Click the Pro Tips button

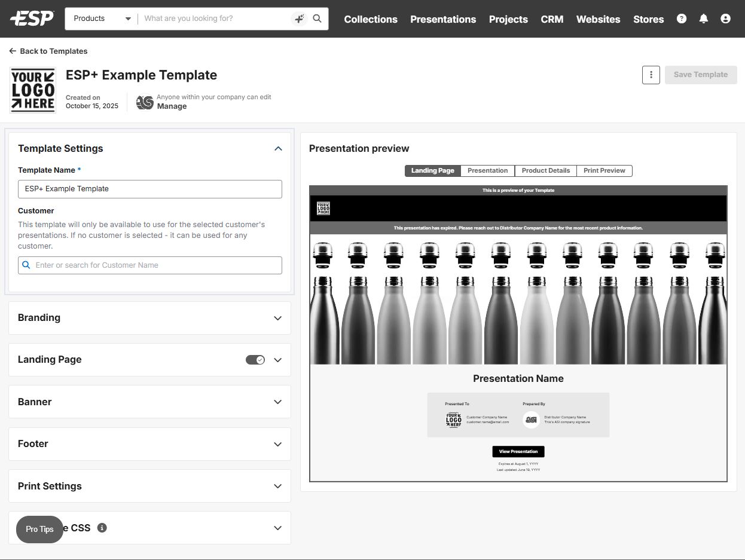39,529
